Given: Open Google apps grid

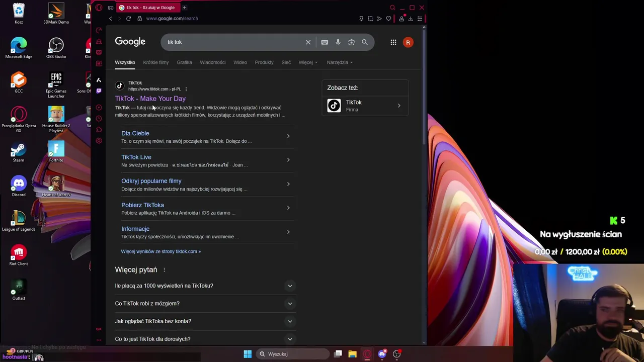Looking at the screenshot, I should pos(393,42).
